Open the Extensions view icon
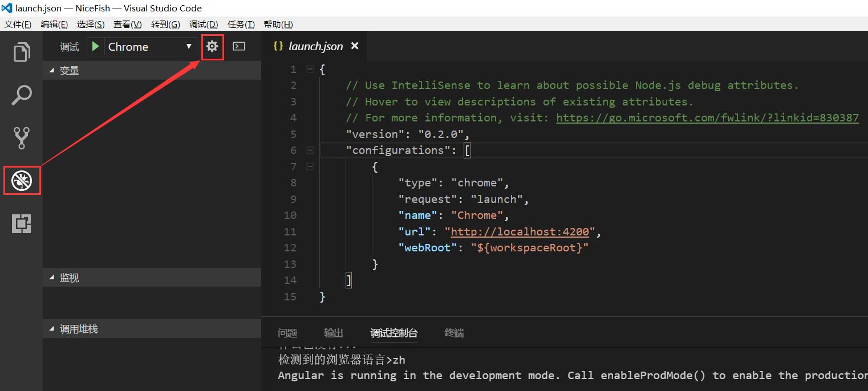This screenshot has width=868, height=391. tap(22, 223)
